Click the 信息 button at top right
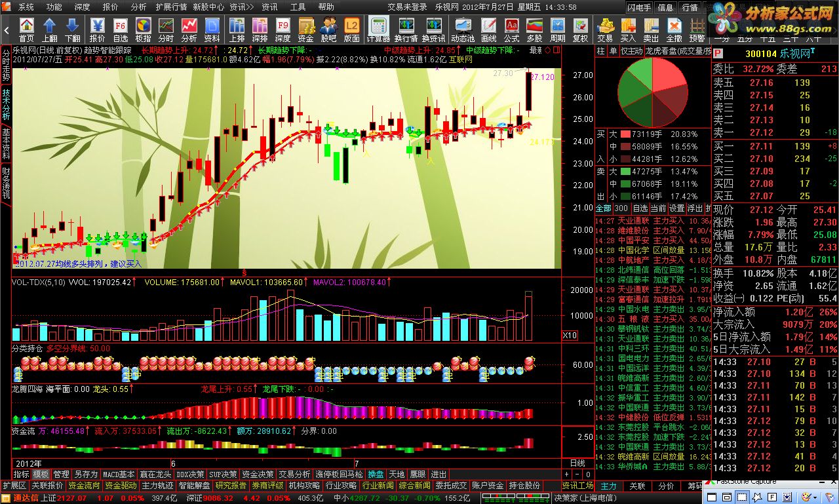The width and height of the screenshot is (839, 504). pyautogui.click(x=665, y=7)
